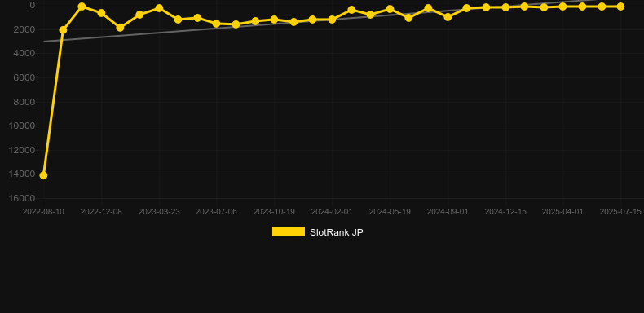This screenshot has height=313, width=644.
Task: Click the 2025-07-15 x-axis date label
Action: (620, 212)
